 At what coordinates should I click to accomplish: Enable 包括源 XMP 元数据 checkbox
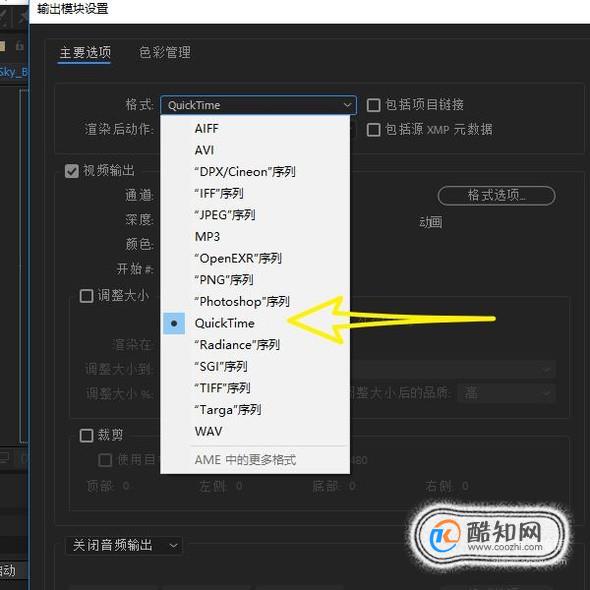(x=373, y=130)
